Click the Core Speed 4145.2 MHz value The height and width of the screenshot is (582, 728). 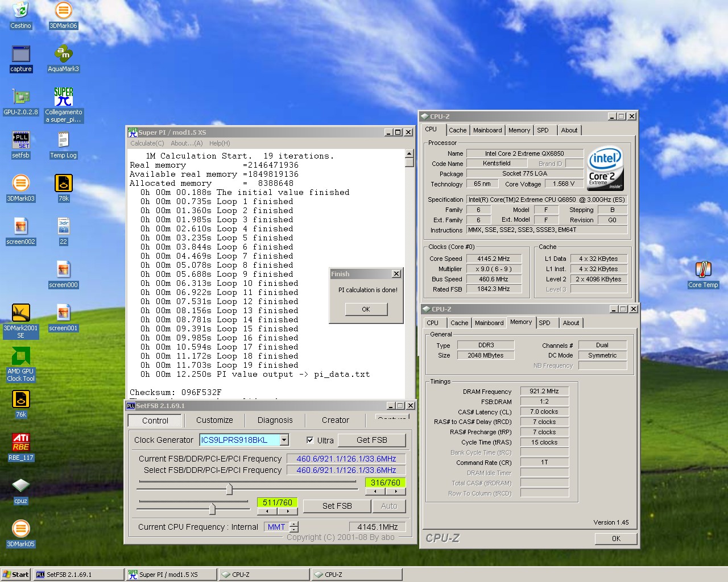(x=493, y=259)
